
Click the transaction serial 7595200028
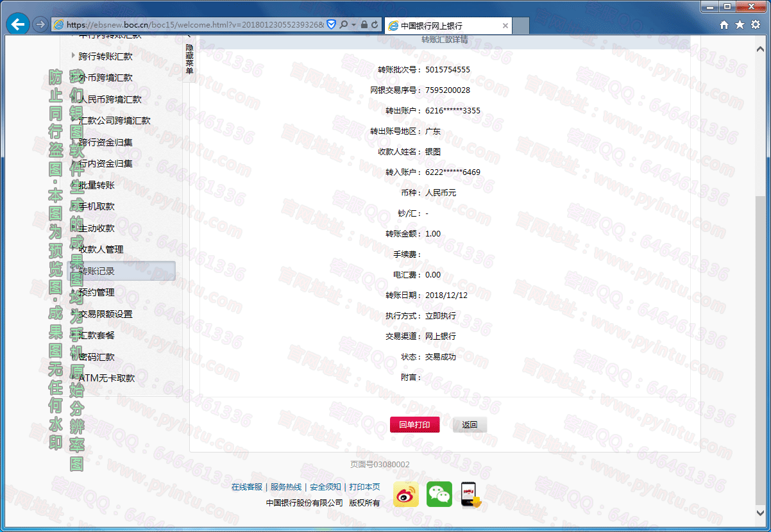[x=448, y=90]
